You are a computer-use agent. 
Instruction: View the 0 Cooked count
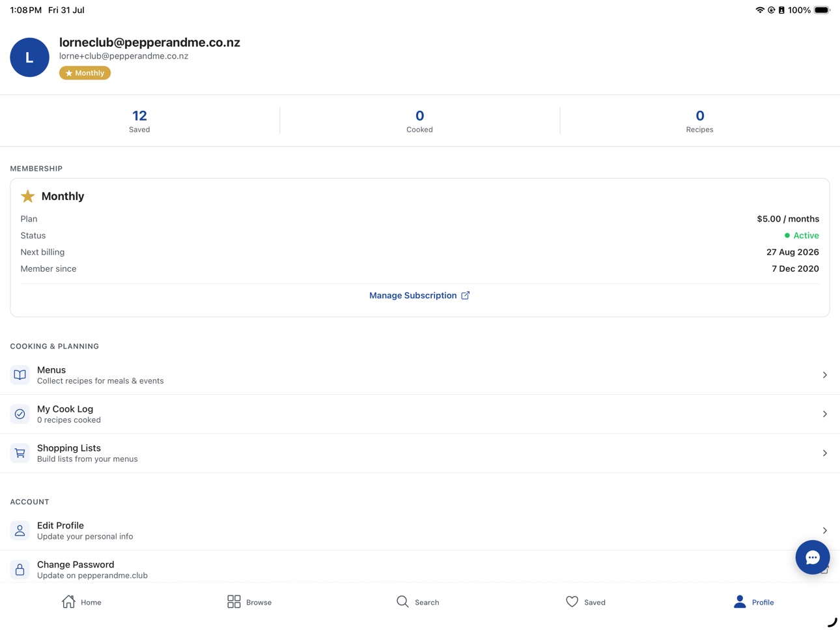tap(419, 121)
